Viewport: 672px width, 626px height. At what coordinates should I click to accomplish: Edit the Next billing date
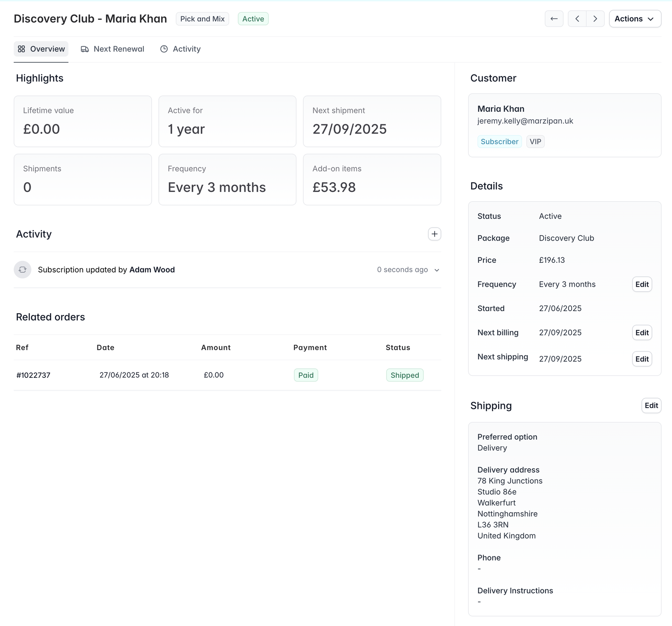(642, 333)
